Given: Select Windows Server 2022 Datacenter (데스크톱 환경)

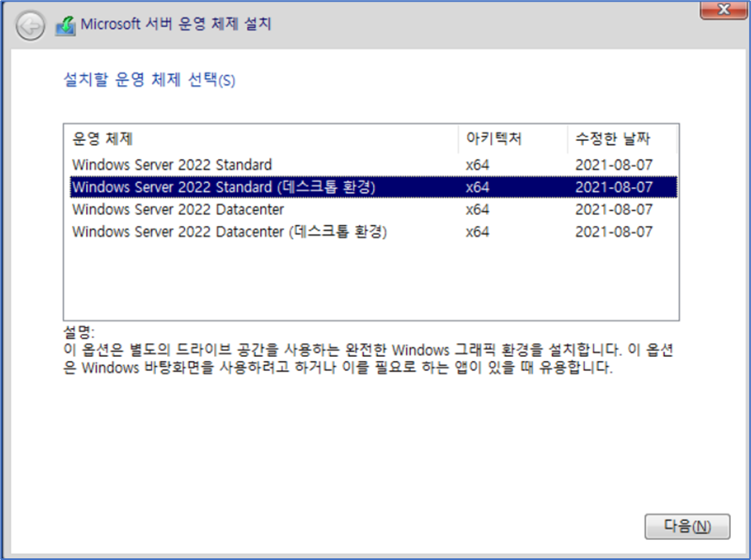Looking at the screenshot, I should 374,232.
